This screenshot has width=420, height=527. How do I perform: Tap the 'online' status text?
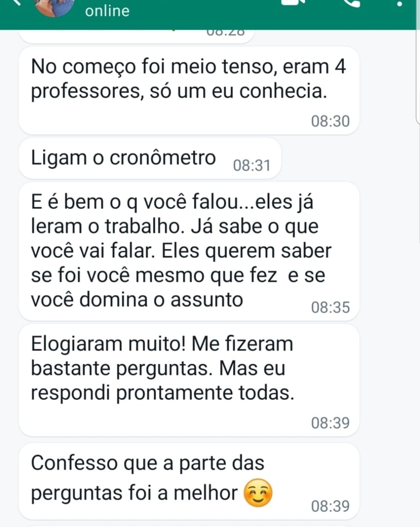[107, 11]
